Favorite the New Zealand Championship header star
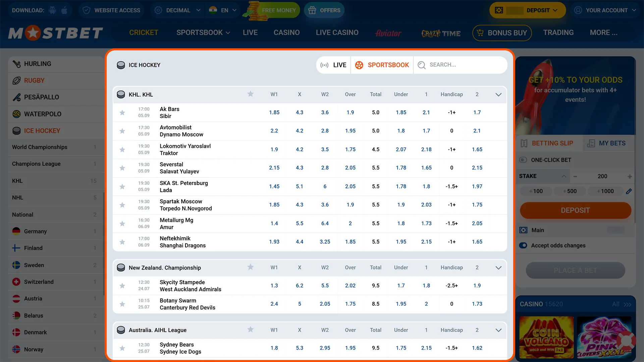 [x=251, y=267]
